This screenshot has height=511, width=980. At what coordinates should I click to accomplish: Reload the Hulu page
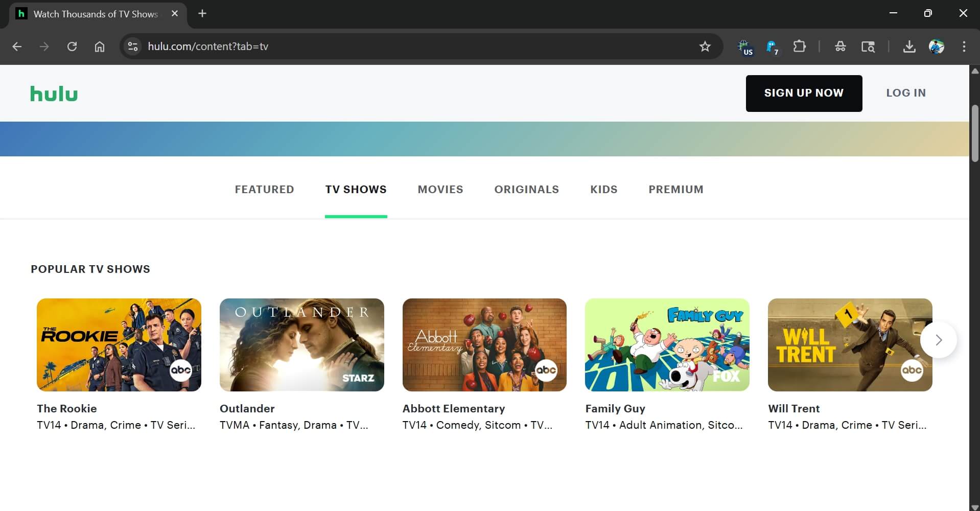72,47
